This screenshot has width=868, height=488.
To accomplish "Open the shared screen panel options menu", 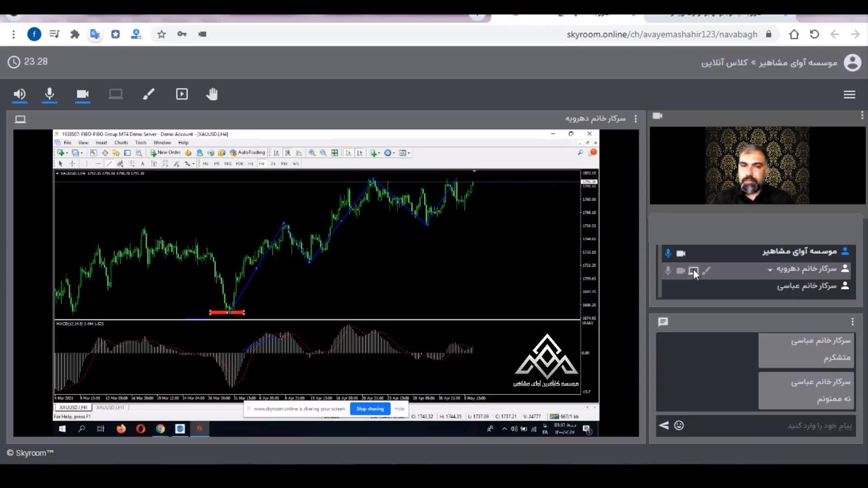I will [636, 118].
